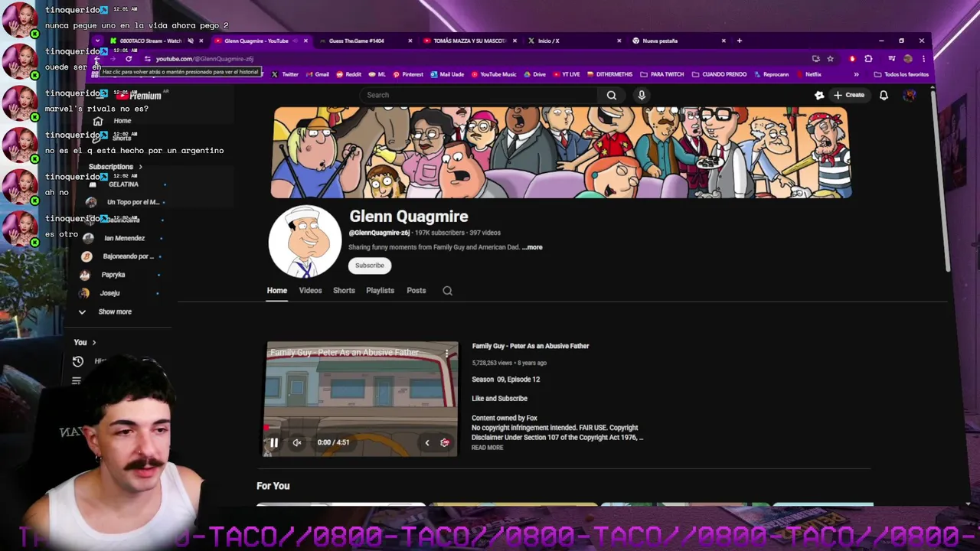Open the CUANDO PRENDO bookmark folder
The image size is (980, 551).
point(719,74)
